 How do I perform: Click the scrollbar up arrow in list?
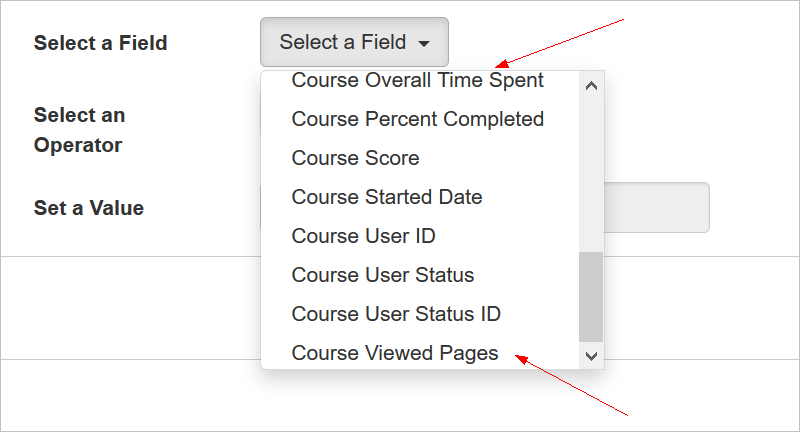[x=591, y=86]
